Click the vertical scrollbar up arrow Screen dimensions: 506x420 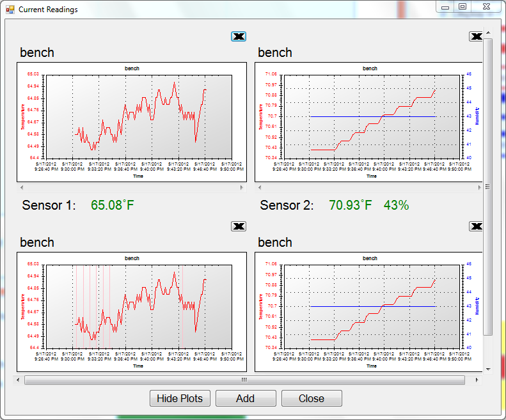pyautogui.click(x=488, y=33)
